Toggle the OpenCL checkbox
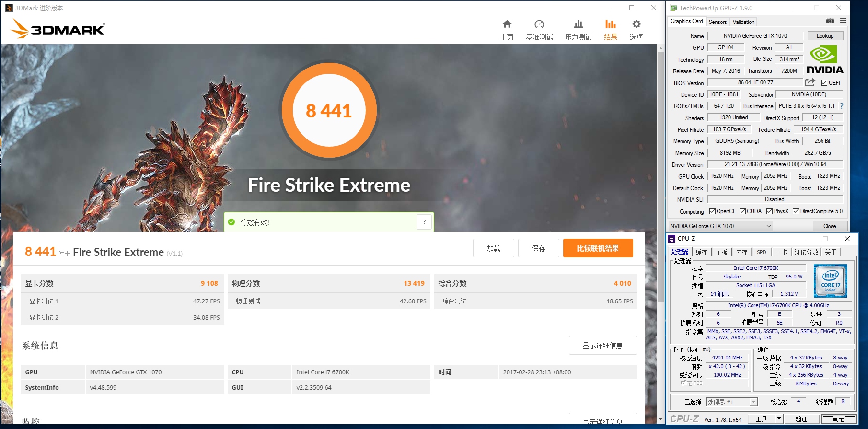The height and width of the screenshot is (429, 868). click(x=712, y=211)
